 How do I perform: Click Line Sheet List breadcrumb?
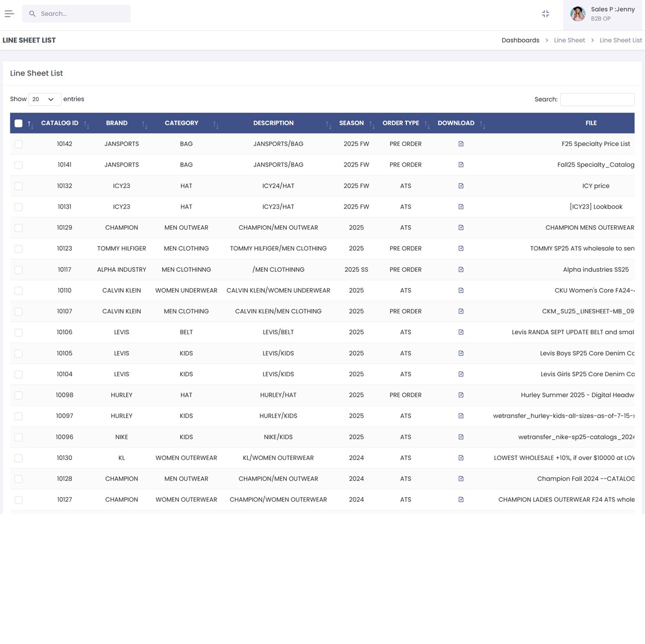[x=621, y=40]
